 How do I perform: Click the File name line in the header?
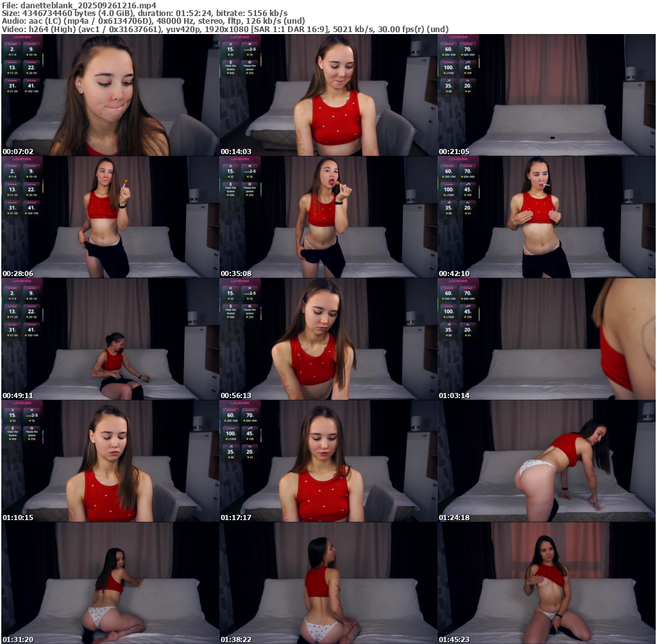[79, 5]
